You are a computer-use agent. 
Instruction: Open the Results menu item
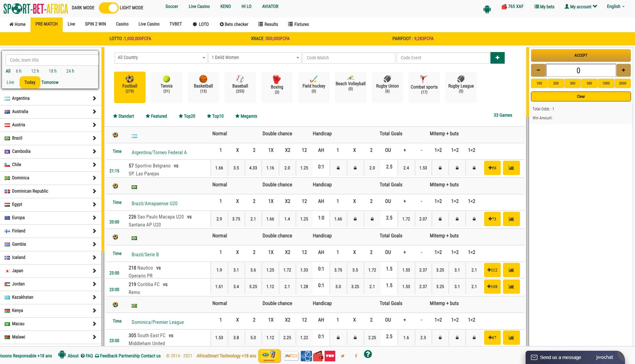(268, 24)
